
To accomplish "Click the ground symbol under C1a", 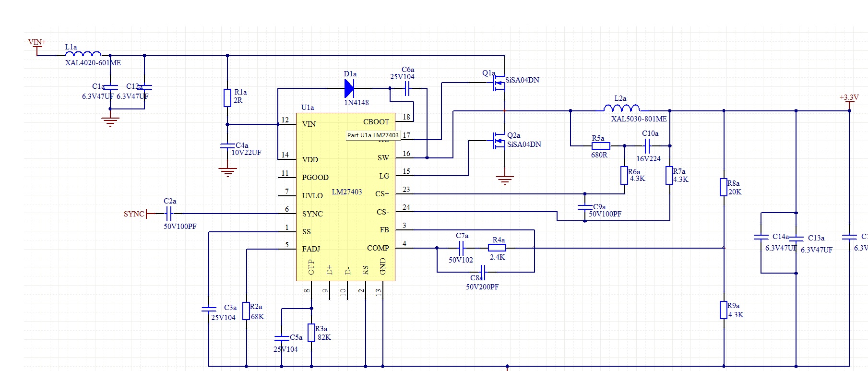I will coord(110,121).
